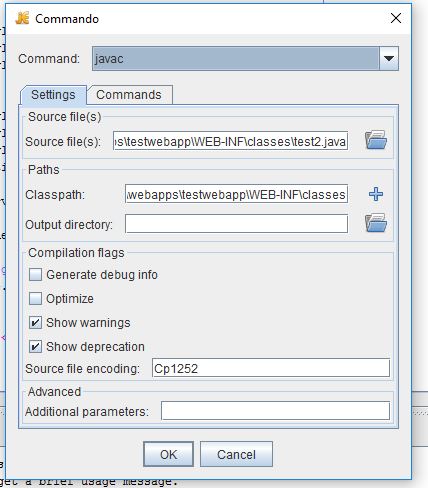Browse for output directory folder icon
The height and width of the screenshot is (488, 428).
[376, 223]
